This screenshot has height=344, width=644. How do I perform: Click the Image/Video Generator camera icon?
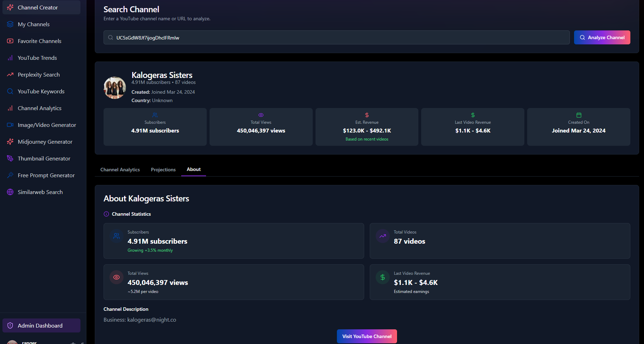coord(10,125)
